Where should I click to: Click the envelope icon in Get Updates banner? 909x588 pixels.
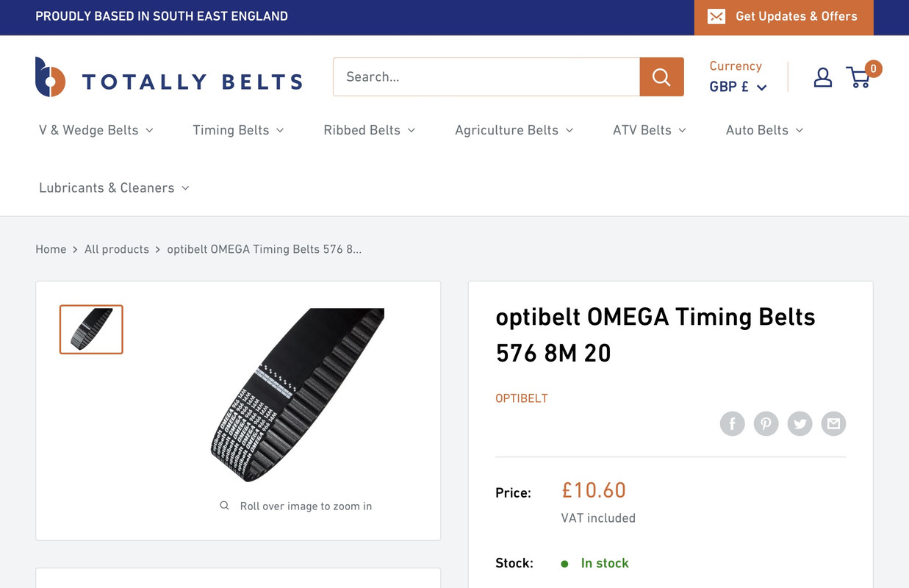pyautogui.click(x=716, y=16)
